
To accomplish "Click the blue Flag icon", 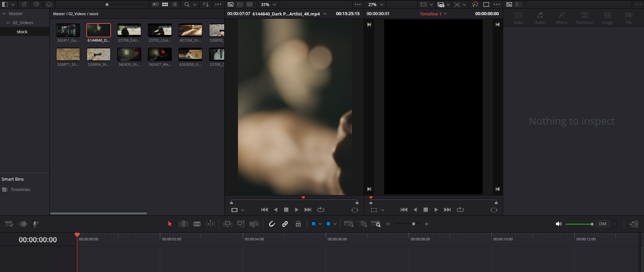I will pos(313,224).
